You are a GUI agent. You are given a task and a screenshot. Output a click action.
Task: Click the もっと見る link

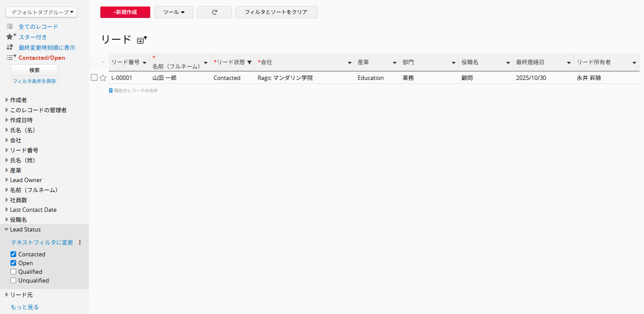pos(24,307)
